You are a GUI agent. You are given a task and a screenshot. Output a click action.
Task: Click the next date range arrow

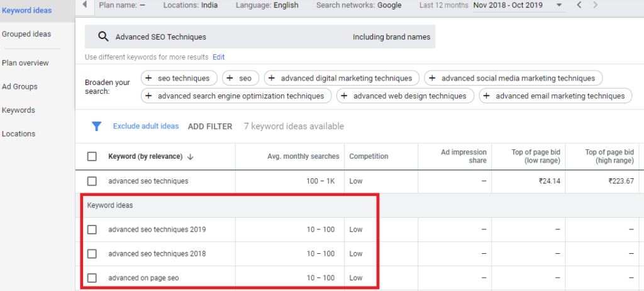point(595,5)
